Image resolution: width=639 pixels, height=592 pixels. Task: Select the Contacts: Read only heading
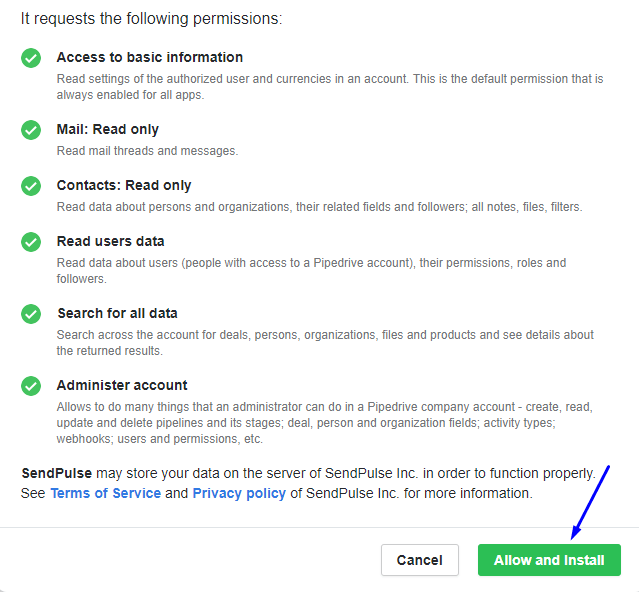coord(124,185)
